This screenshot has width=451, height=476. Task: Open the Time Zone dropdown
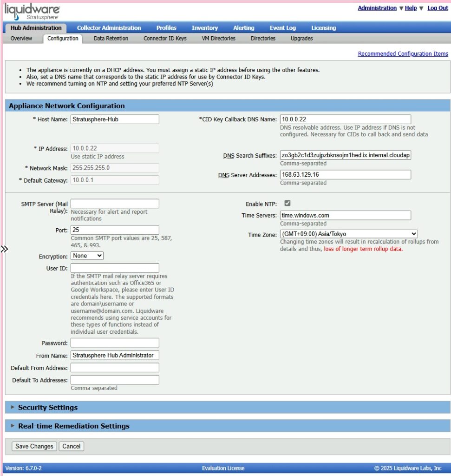(349, 234)
